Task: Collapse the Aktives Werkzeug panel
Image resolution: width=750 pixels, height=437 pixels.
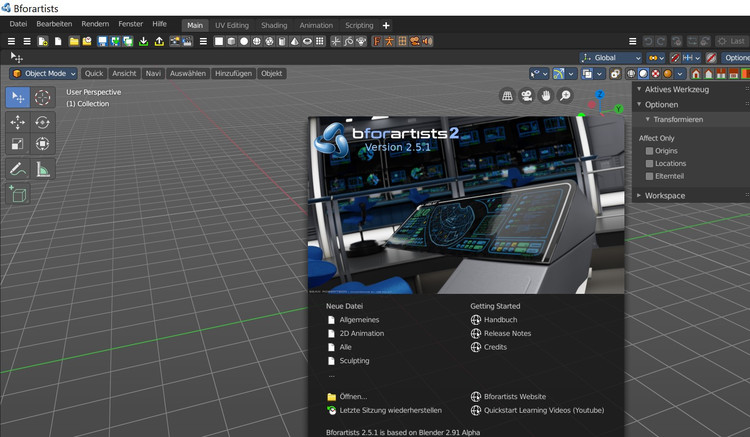Action: click(x=639, y=89)
